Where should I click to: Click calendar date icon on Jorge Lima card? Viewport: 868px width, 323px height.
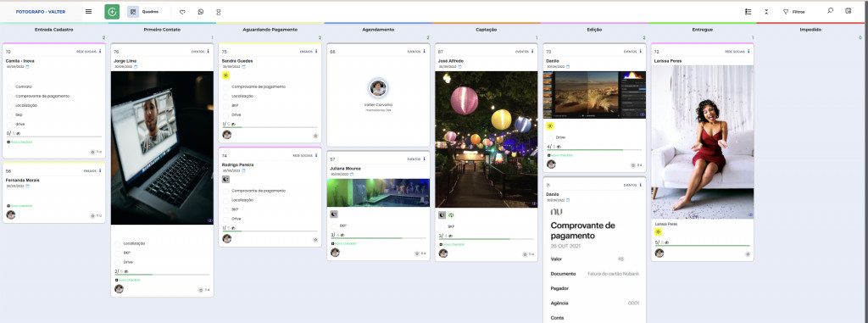136,66
